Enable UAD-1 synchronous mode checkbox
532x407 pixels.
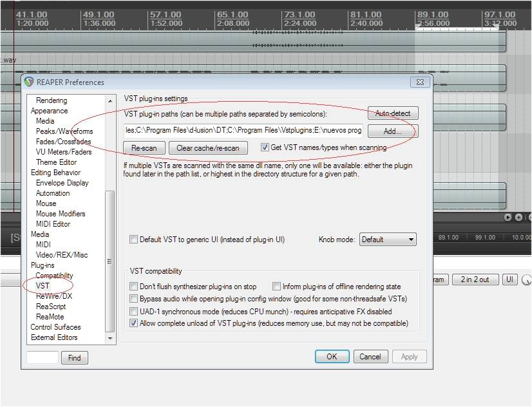(x=134, y=311)
